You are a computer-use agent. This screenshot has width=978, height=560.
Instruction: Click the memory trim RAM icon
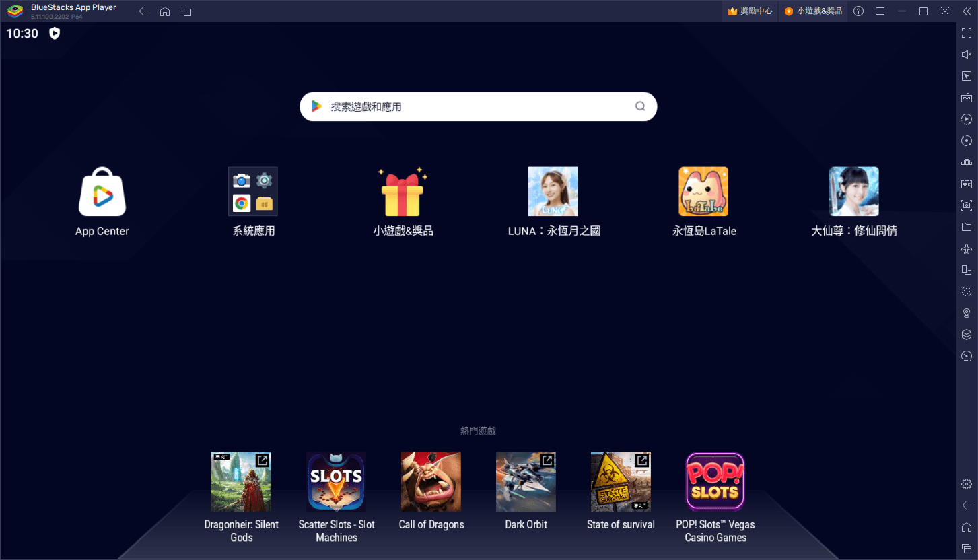(x=967, y=162)
